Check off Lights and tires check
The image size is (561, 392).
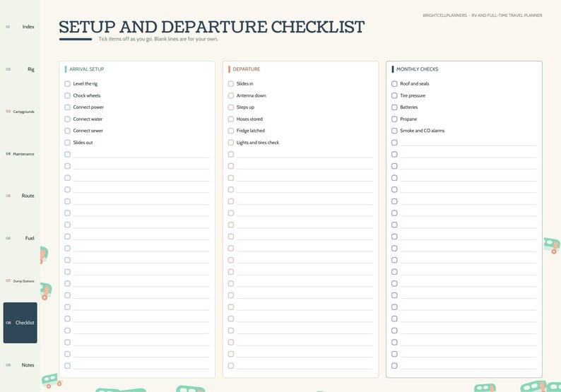point(231,143)
